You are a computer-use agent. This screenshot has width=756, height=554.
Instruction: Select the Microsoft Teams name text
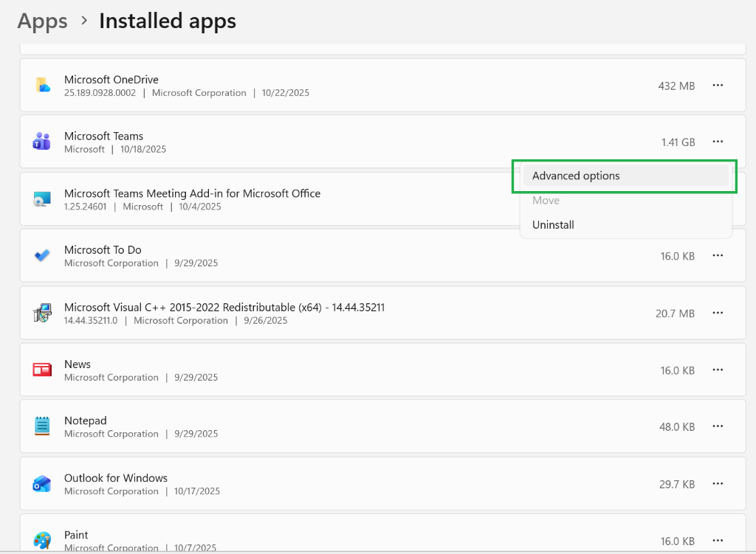[x=103, y=136]
